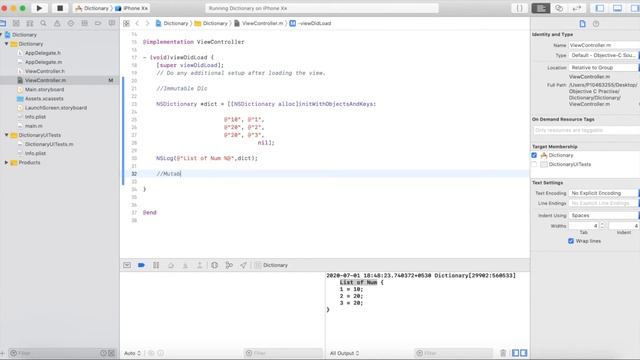Open the Text Encoding dropdown
The image size is (640, 360).
click(x=604, y=193)
